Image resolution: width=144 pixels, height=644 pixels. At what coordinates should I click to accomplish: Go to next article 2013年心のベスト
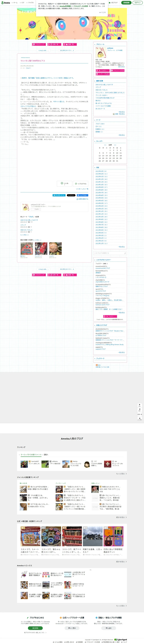pyautogui.click(x=67, y=51)
